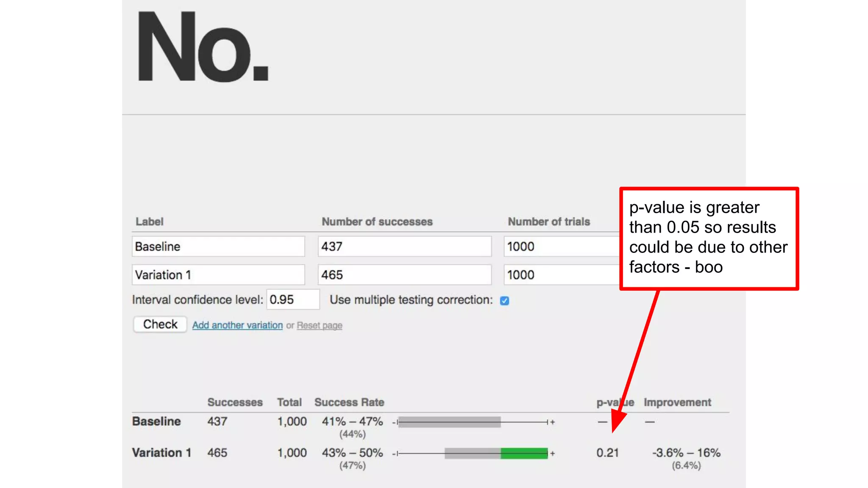Click the Number of successes column header

click(377, 222)
